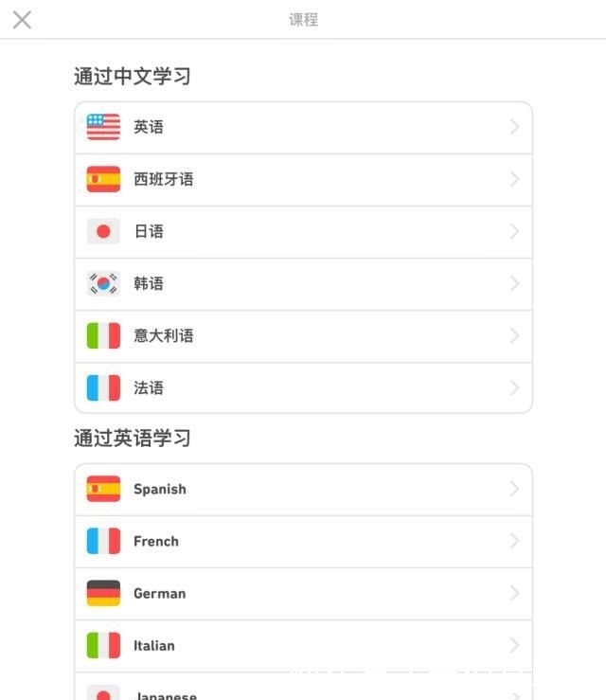Tap the Spanish flag beside 西班牙语

point(103,179)
